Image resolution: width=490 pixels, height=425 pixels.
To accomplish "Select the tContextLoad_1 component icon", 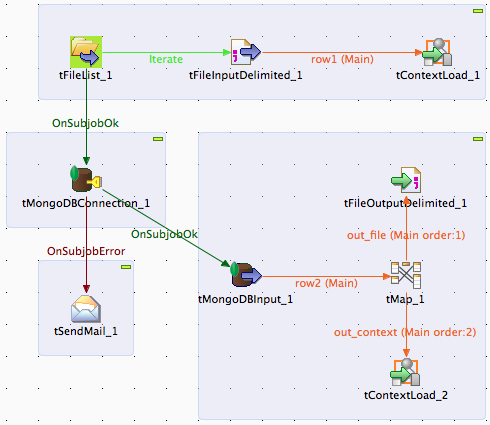I will (438, 52).
